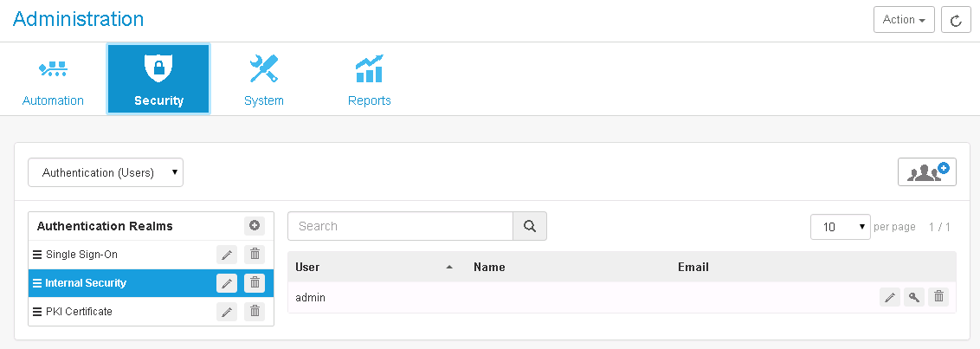Add a new authentication realm
The width and height of the screenshot is (980, 349).
(255, 226)
